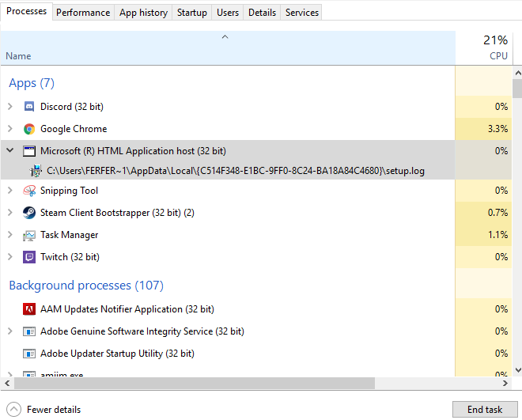This screenshot has width=522, height=420.
Task: Open the Details tab
Action: [262, 13]
